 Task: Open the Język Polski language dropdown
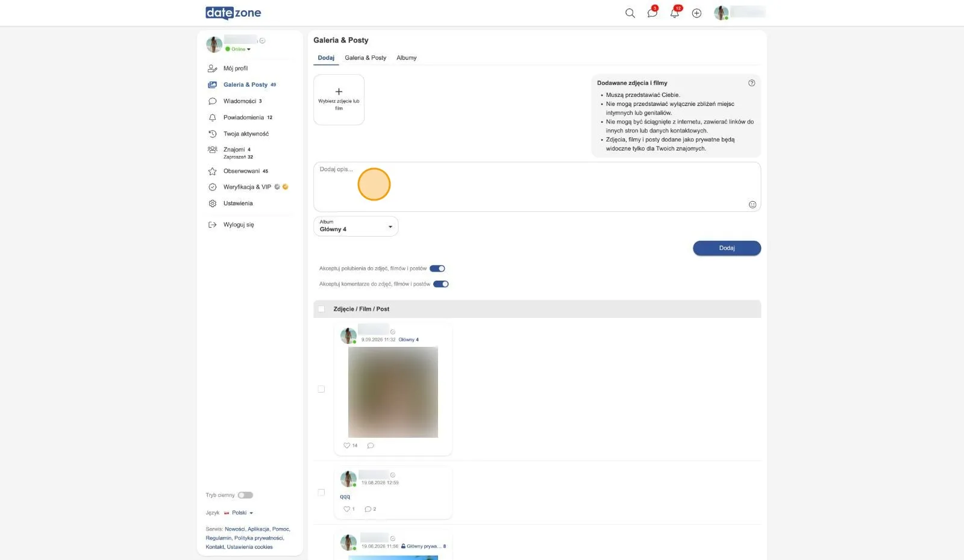coord(239,513)
